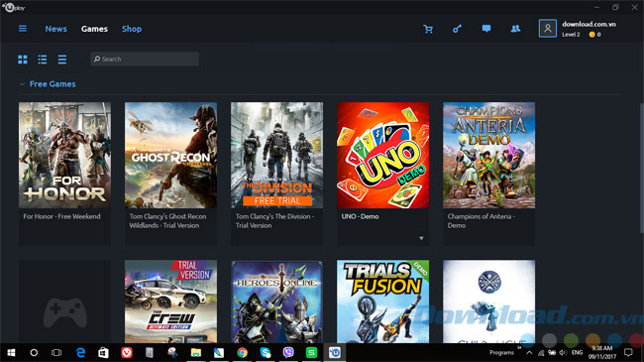This screenshot has width=644, height=362.
Task: Click "For Honor - Free Weekend" title
Action: pos(61,216)
